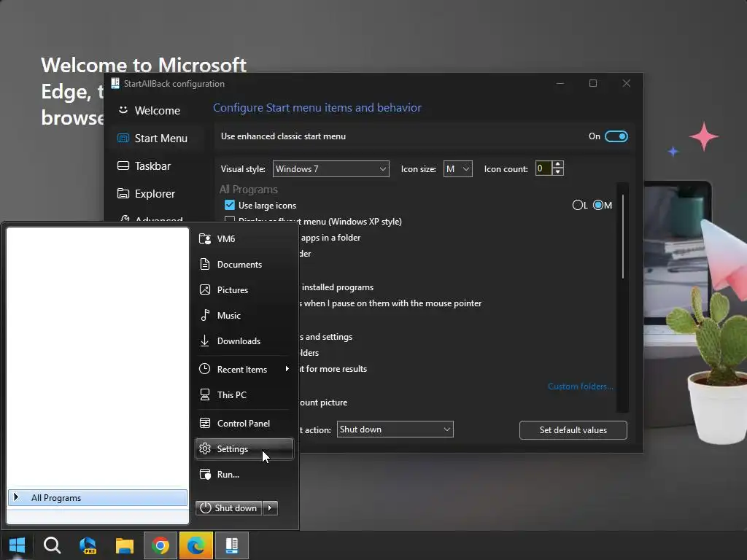Open This PC from the start menu
The height and width of the screenshot is (560, 747).
tap(244, 394)
